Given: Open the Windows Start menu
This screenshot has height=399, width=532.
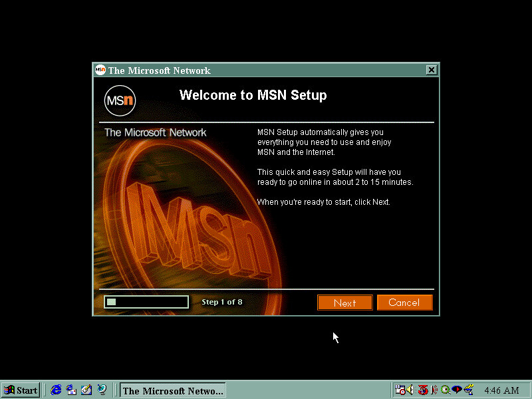Looking at the screenshot, I should click(x=21, y=390).
